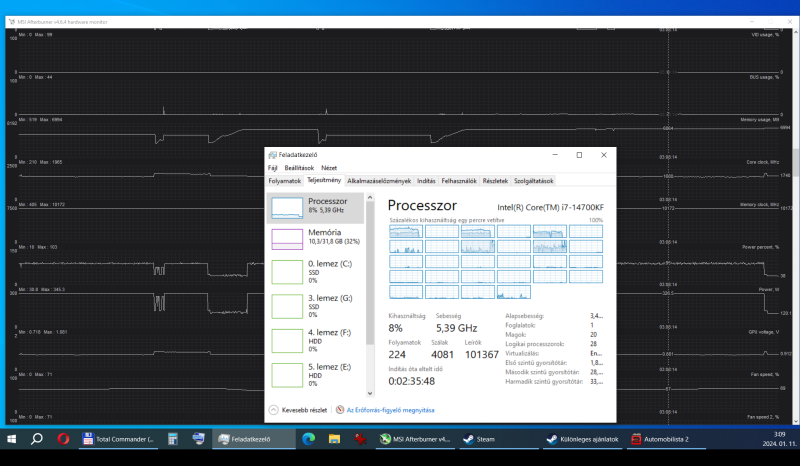
Task: Open Az Erőforrás-figyelő megnyitása link
Action: pyautogui.click(x=390, y=410)
